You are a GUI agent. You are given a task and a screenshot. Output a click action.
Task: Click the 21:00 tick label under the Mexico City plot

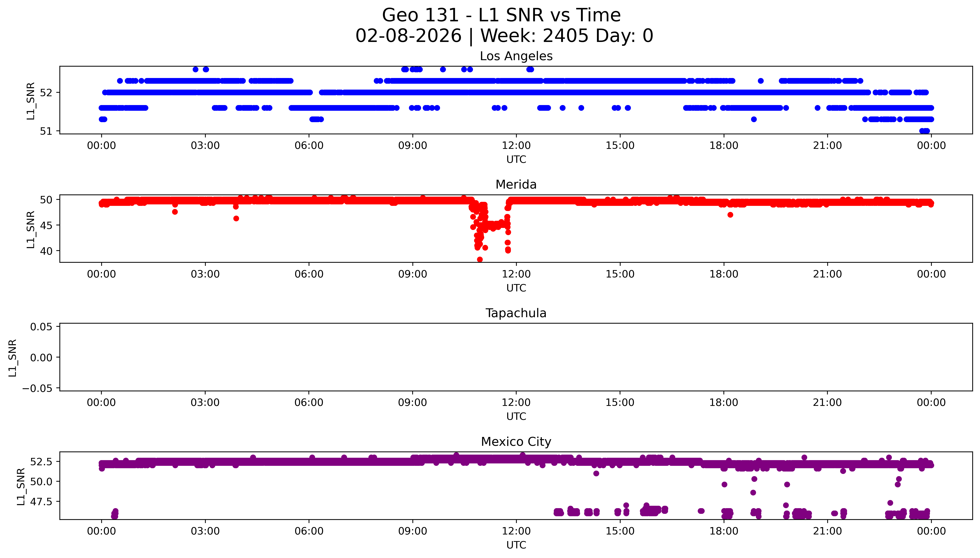[827, 531]
